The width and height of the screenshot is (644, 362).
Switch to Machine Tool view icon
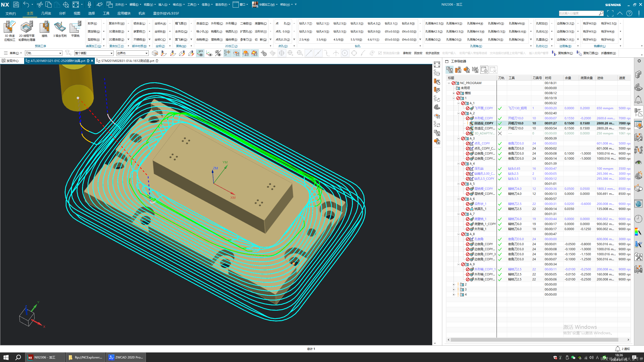pos(458,70)
